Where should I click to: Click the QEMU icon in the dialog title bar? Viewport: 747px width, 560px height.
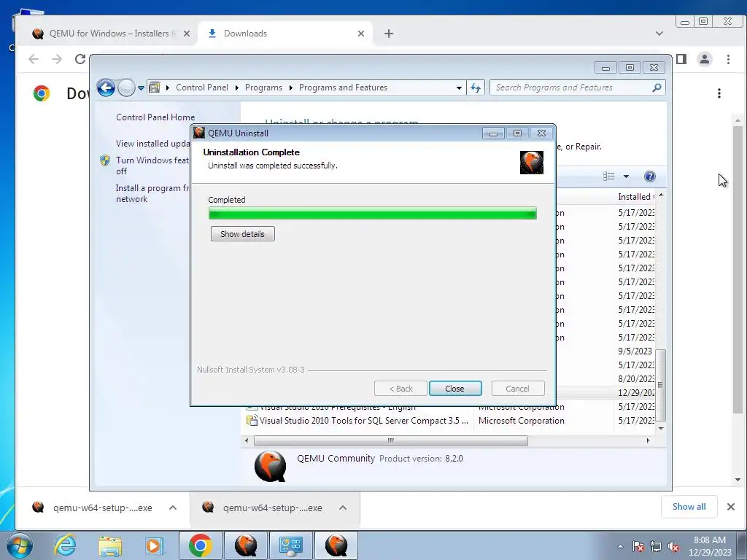point(199,133)
